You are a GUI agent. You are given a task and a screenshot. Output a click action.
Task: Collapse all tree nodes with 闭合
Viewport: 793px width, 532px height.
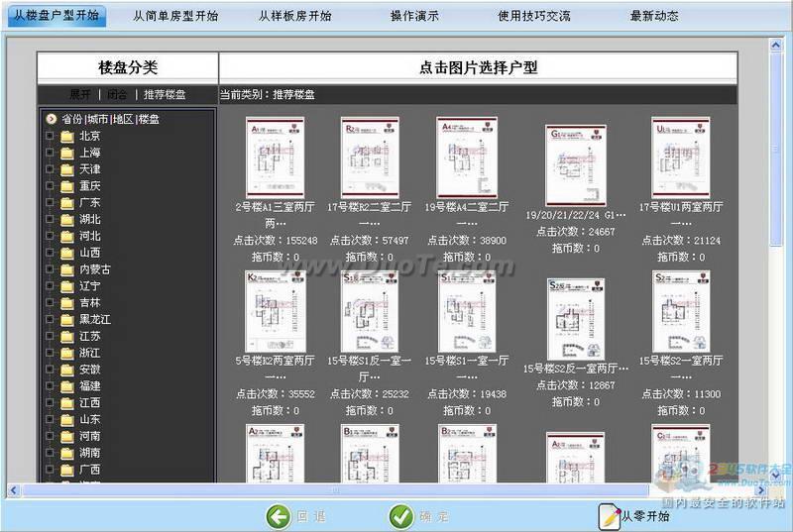point(117,95)
